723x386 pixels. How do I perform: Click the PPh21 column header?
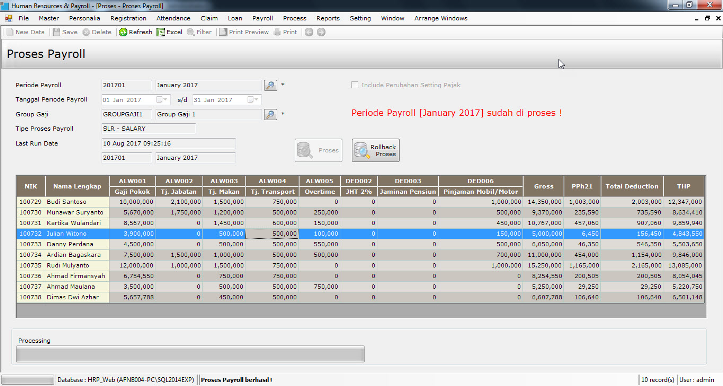(x=582, y=186)
